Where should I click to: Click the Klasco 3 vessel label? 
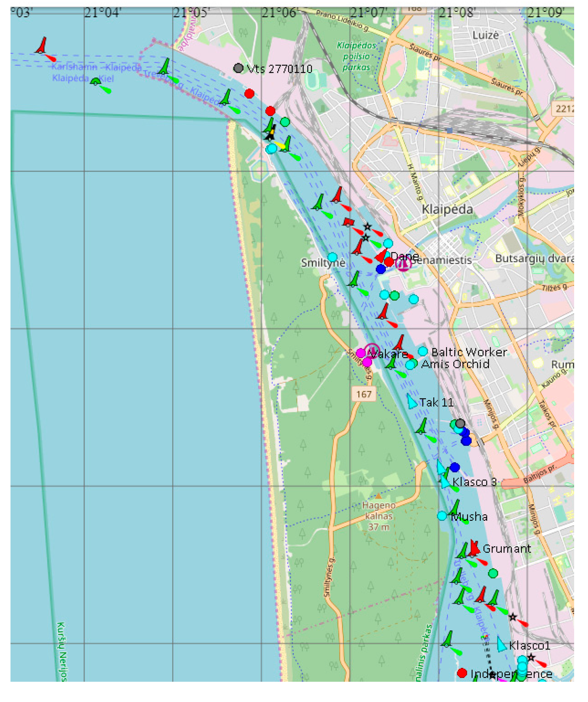474,482
